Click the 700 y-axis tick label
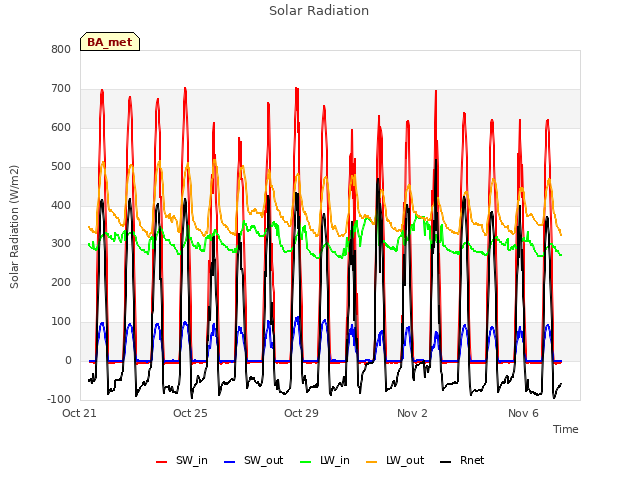This screenshot has height=480, width=640. tap(61, 89)
